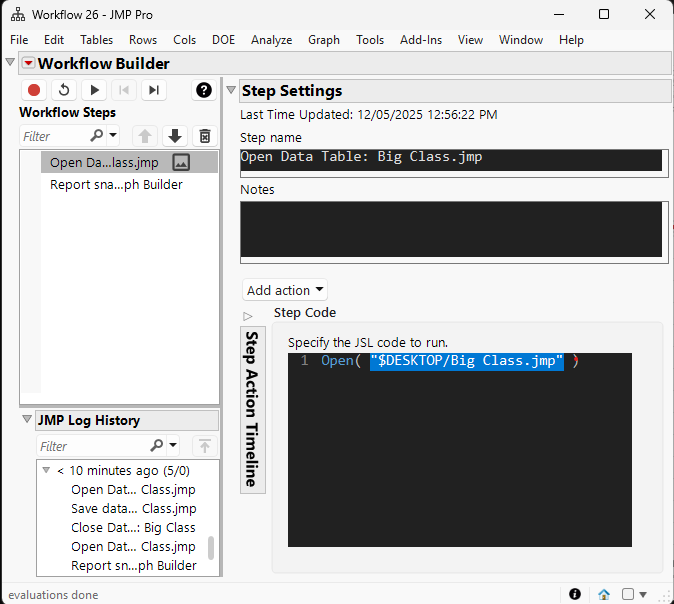Screen dimensions: 674x604
Task: Click the 'Step Code' label
Action: pyautogui.click(x=305, y=313)
